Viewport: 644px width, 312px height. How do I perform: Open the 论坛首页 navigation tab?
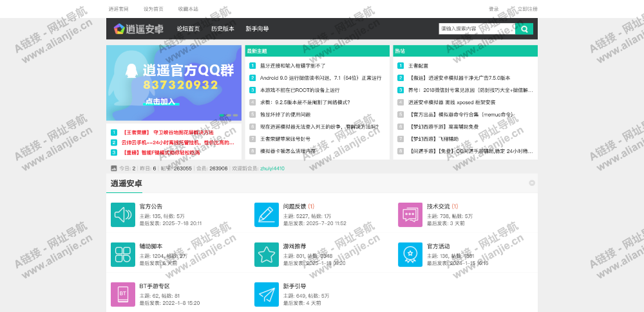click(188, 29)
